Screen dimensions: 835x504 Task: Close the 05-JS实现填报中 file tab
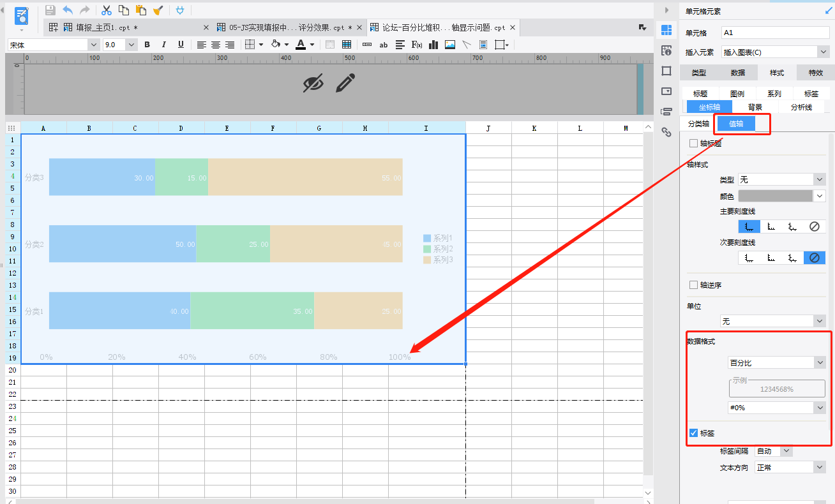point(359,27)
